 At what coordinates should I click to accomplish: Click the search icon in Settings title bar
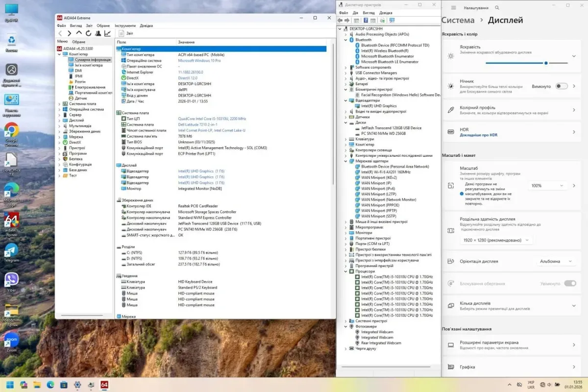click(497, 8)
